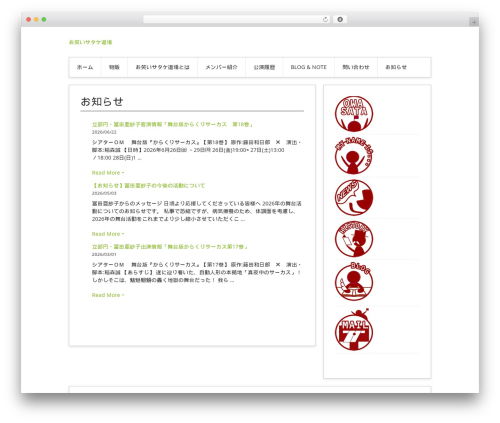Screen dimensions: 500x423
Task: Open the MAIL badge icon in sidebar
Action: [354, 330]
